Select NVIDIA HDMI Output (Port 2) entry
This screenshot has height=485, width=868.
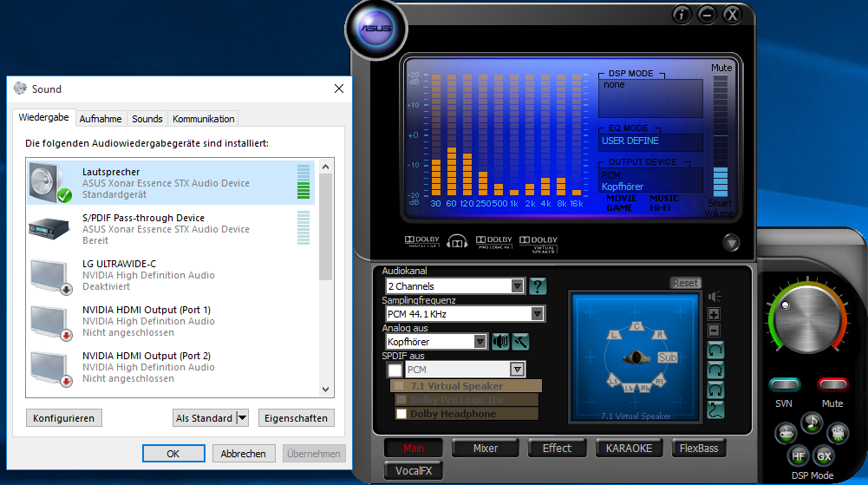172,367
